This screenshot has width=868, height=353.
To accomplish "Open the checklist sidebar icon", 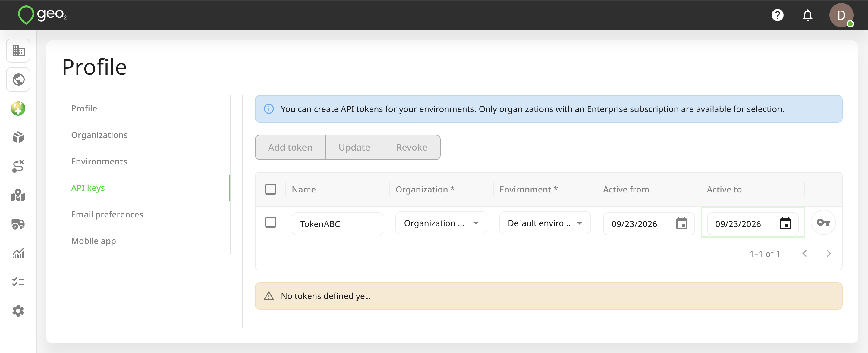I will coord(18,282).
